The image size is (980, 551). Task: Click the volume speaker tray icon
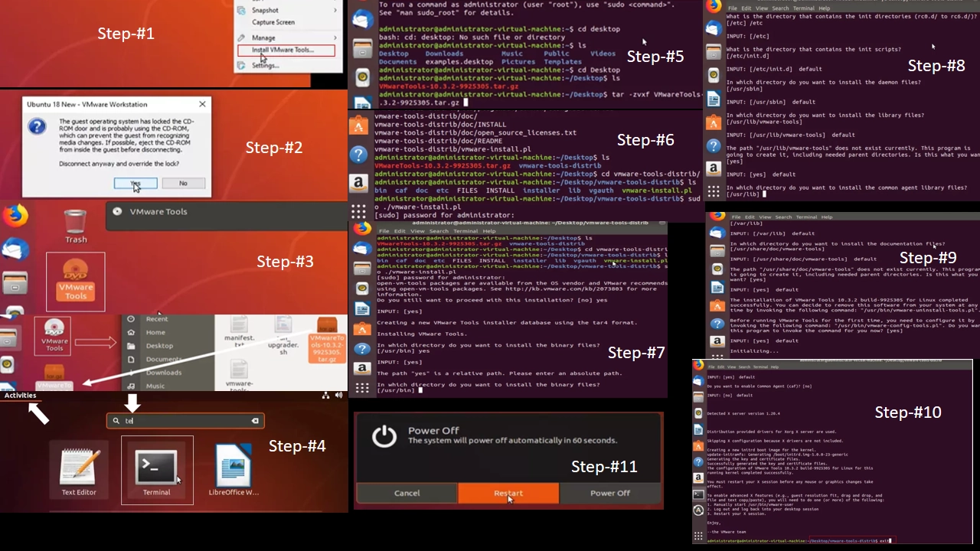(338, 396)
